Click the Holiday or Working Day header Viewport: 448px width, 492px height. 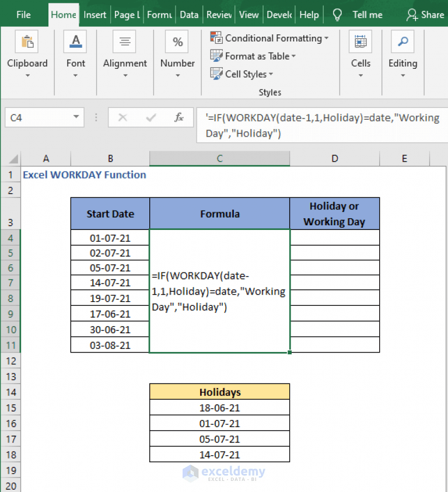pyautogui.click(x=335, y=214)
